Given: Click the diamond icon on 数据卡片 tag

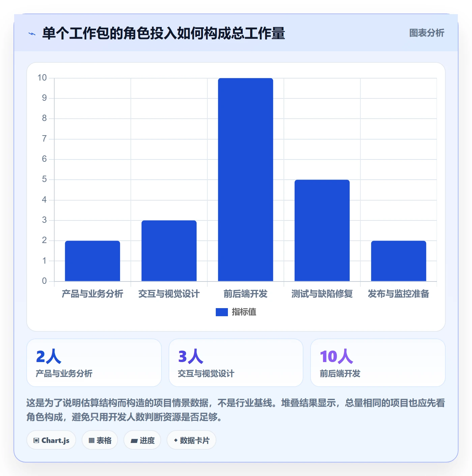Looking at the screenshot, I should [176, 440].
